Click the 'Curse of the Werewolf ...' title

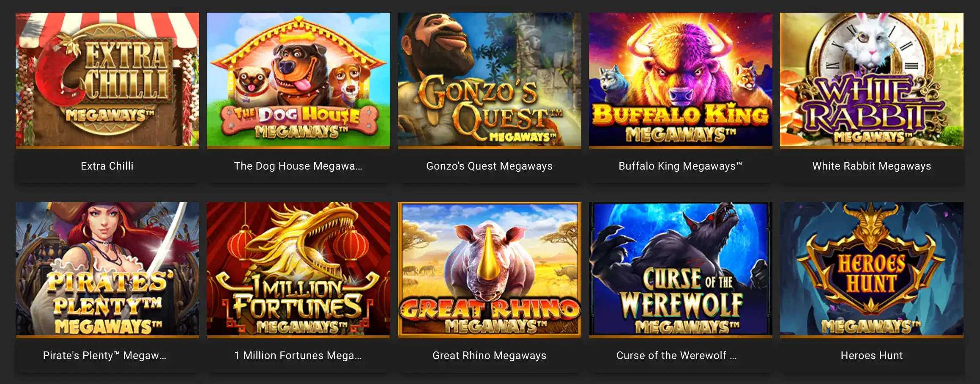[676, 355]
